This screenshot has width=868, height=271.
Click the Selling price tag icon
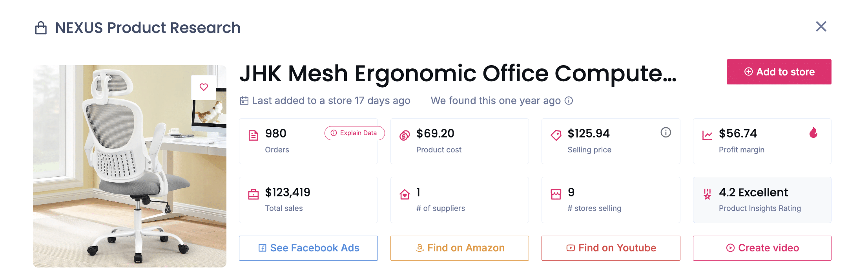(x=556, y=135)
